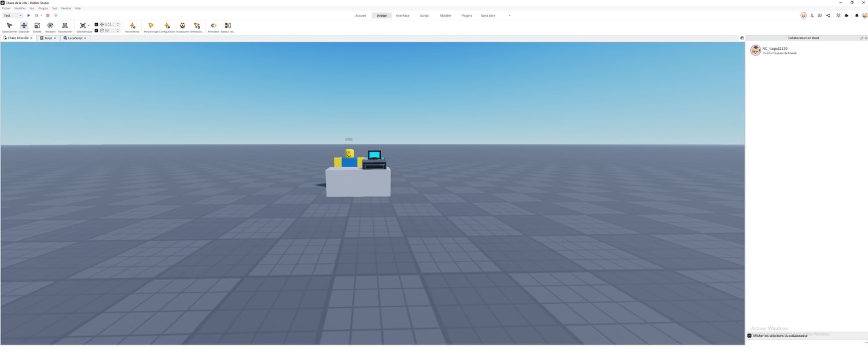The width and height of the screenshot is (868, 353).
Task: Open the Voir menu
Action: (x=32, y=8)
